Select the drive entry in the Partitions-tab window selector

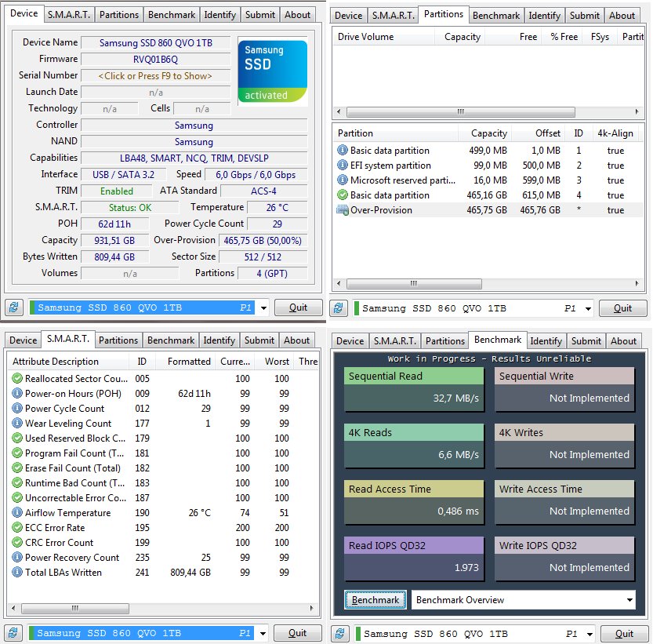pyautogui.click(x=467, y=309)
